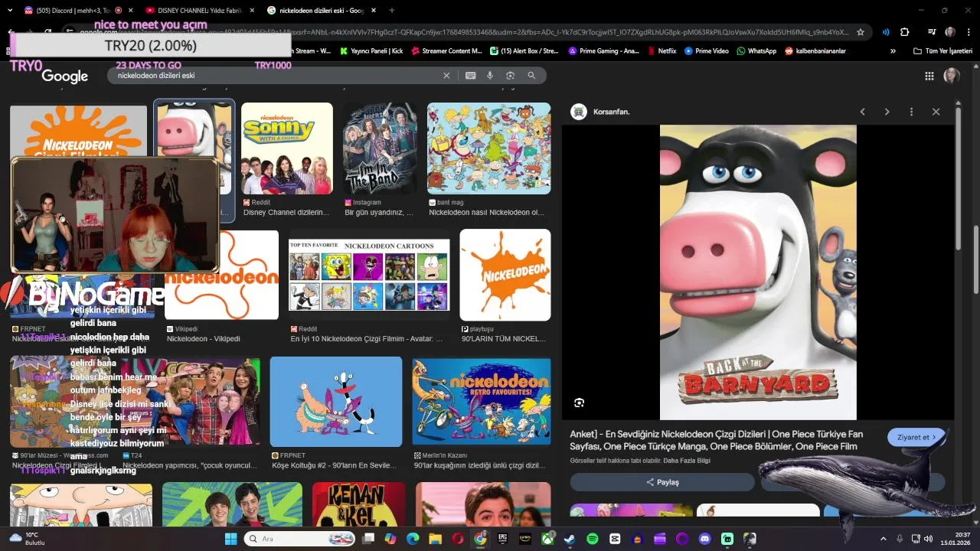Close the image preview panel

pos(936,112)
